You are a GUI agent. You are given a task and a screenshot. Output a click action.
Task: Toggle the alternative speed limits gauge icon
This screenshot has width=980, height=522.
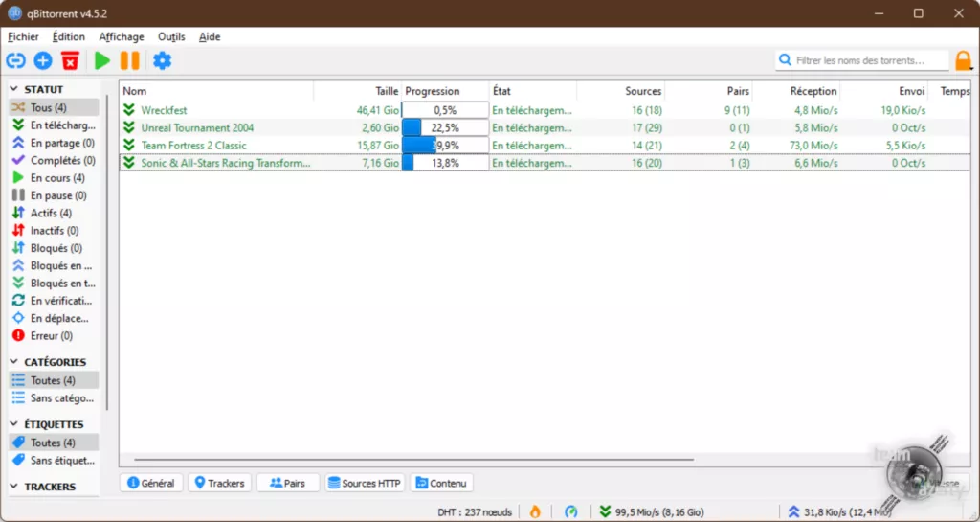(570, 511)
